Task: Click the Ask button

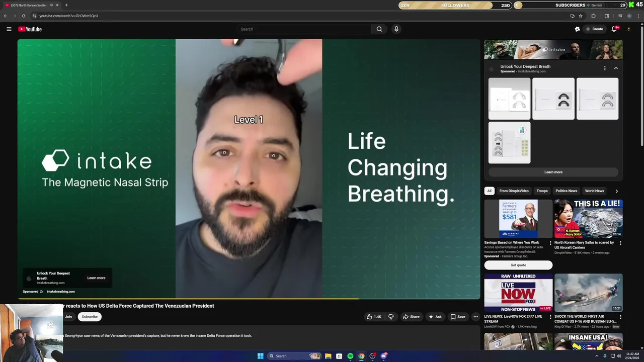Action: click(435, 317)
